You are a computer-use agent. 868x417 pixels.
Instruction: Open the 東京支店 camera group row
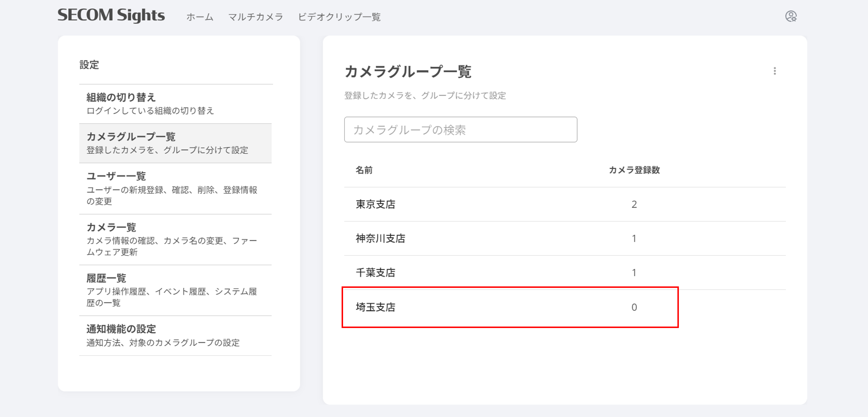tap(565, 204)
